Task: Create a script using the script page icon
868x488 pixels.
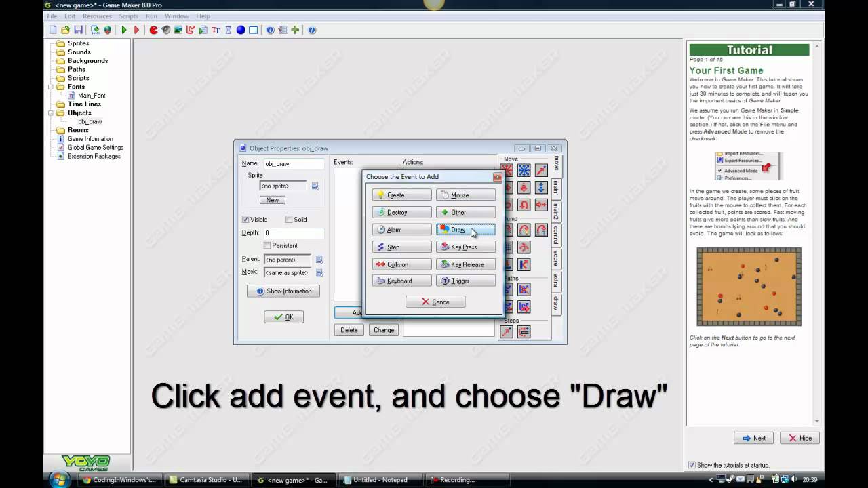Action: [x=203, y=30]
